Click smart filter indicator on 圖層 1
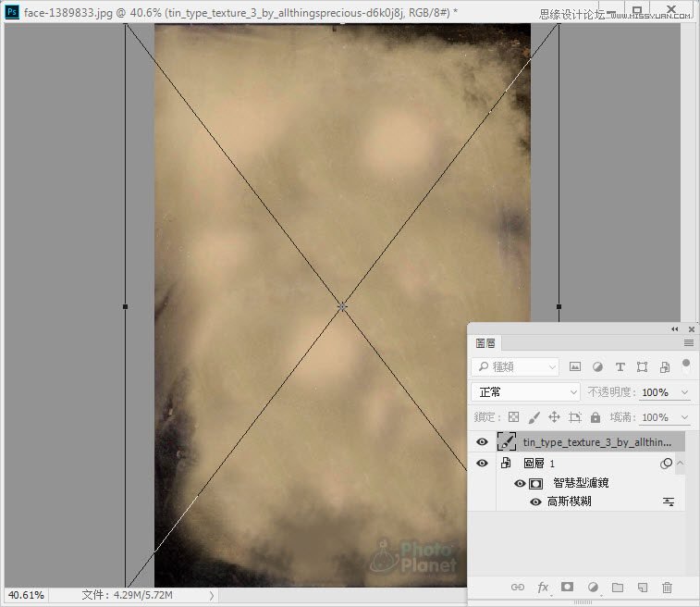 pos(666,464)
